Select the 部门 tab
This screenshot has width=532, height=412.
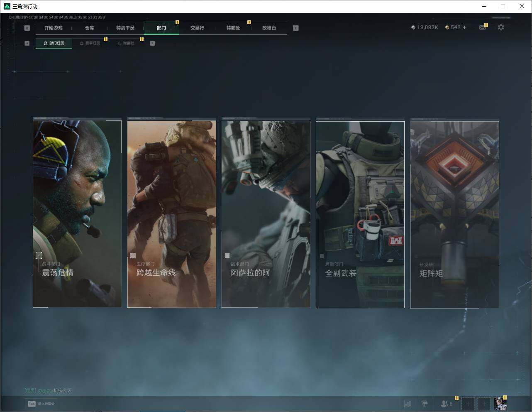point(161,28)
